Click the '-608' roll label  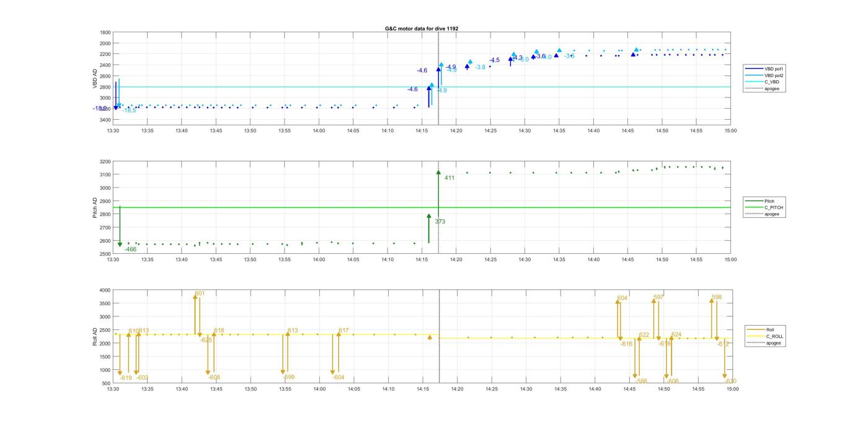pos(214,377)
